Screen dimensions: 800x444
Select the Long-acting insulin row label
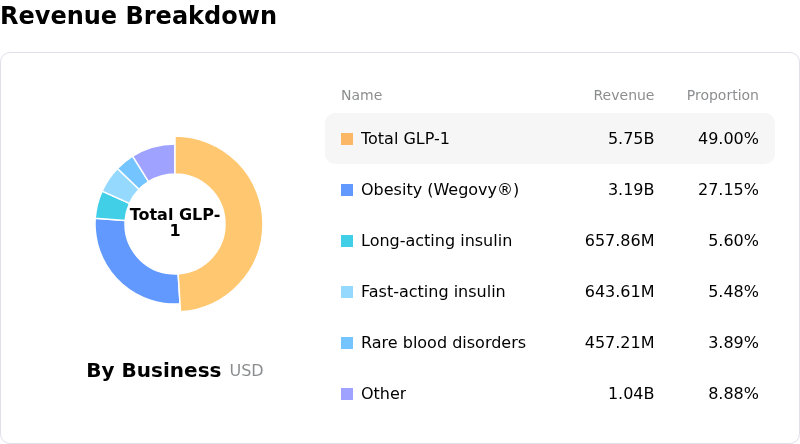tap(436, 241)
